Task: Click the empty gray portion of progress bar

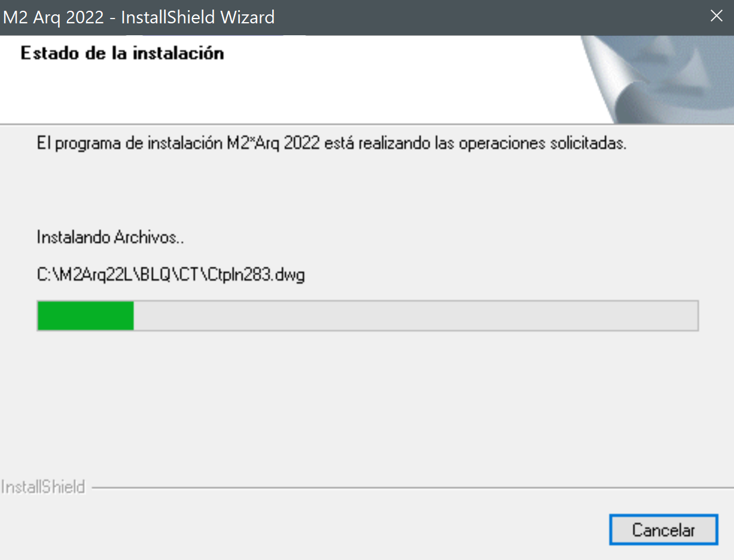Action: (x=416, y=315)
